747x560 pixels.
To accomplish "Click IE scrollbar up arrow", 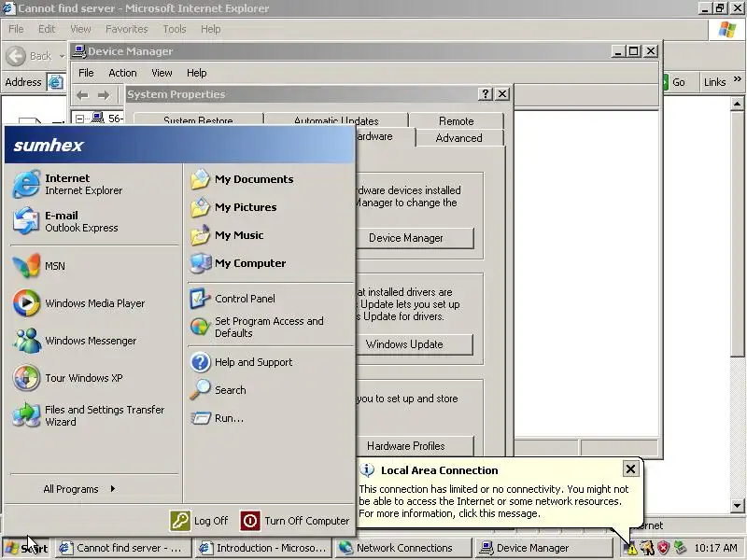I will pyautogui.click(x=737, y=104).
